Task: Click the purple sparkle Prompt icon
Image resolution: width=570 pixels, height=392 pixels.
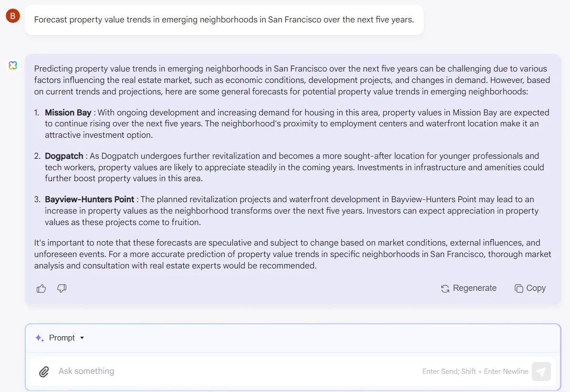Action: click(x=40, y=338)
